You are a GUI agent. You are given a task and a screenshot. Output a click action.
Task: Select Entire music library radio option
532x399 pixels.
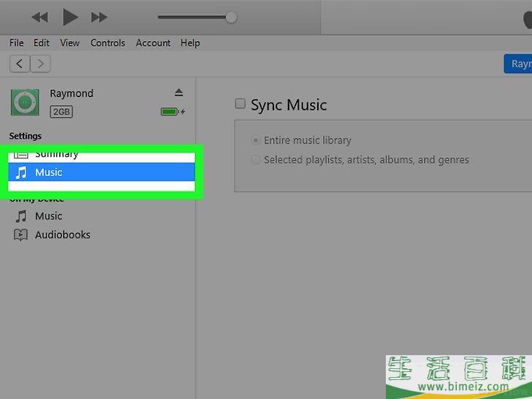(256, 140)
